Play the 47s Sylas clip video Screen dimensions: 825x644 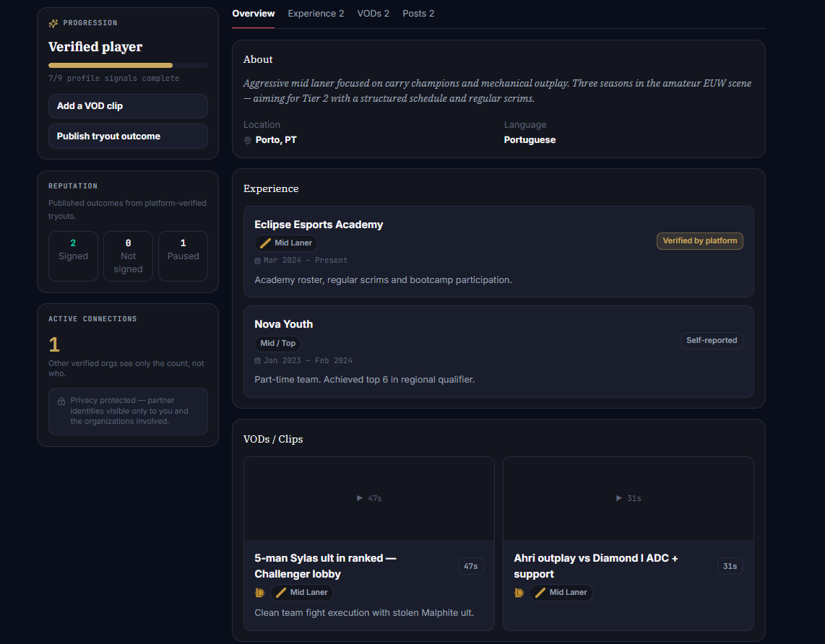pyautogui.click(x=369, y=498)
